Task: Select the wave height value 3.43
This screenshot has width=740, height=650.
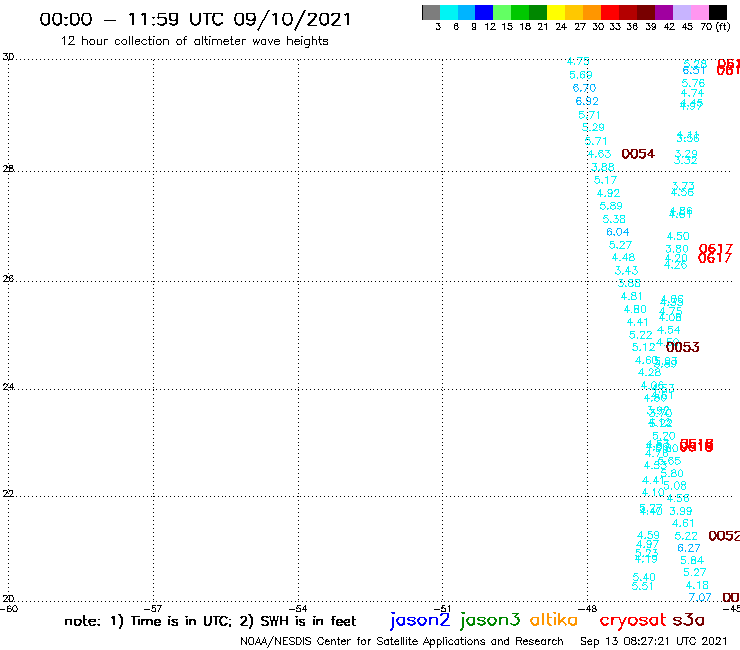Action: (x=626, y=271)
